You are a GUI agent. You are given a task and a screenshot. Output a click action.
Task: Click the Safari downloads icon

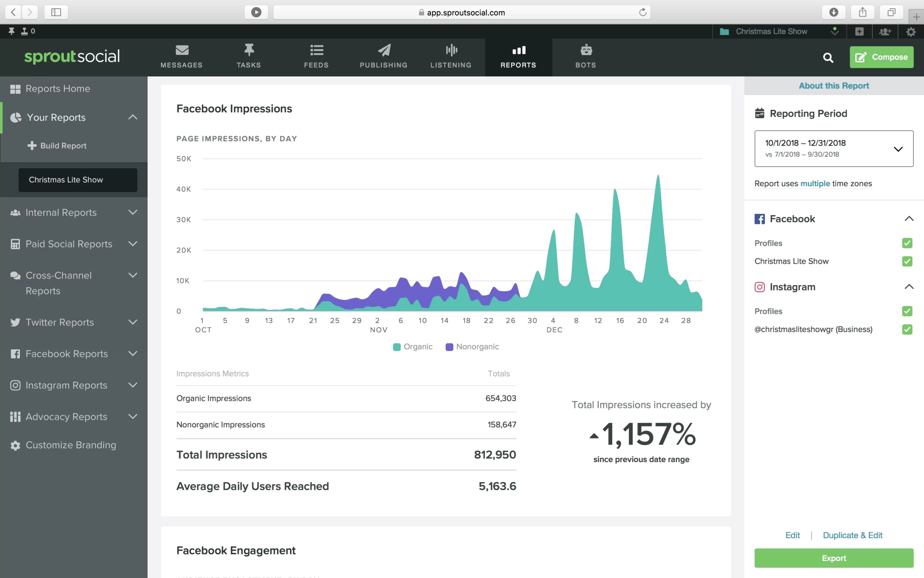(x=833, y=12)
